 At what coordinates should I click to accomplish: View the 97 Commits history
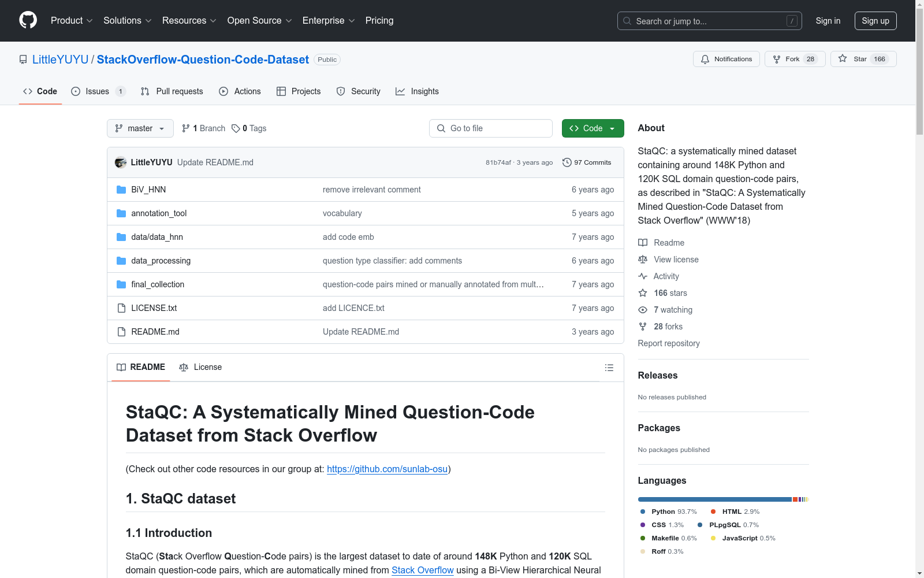point(587,162)
